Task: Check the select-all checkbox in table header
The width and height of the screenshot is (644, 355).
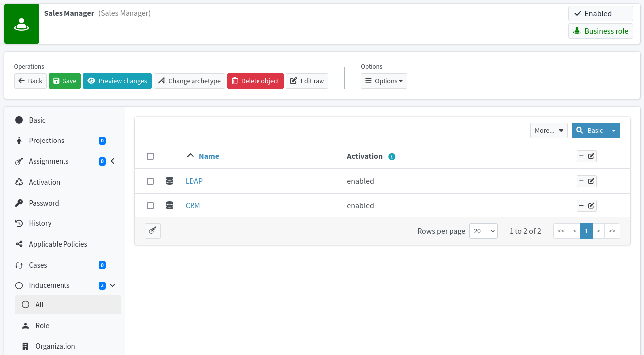Action: pyautogui.click(x=150, y=156)
